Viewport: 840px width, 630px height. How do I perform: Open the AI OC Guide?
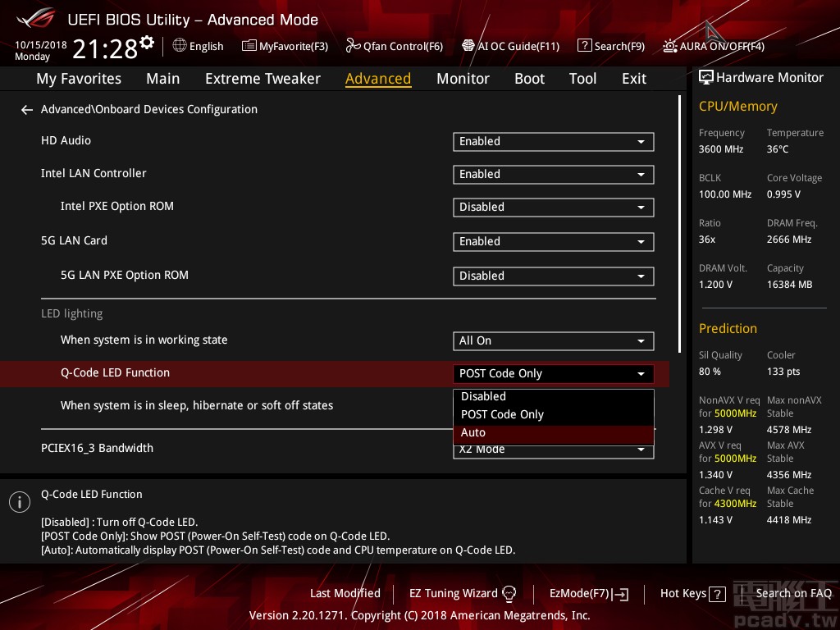click(x=510, y=47)
